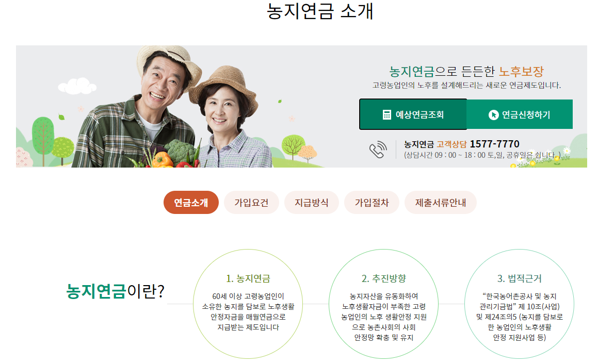598x364 pixels.
Task: Click the ringing phone icon
Action: pyautogui.click(x=378, y=150)
